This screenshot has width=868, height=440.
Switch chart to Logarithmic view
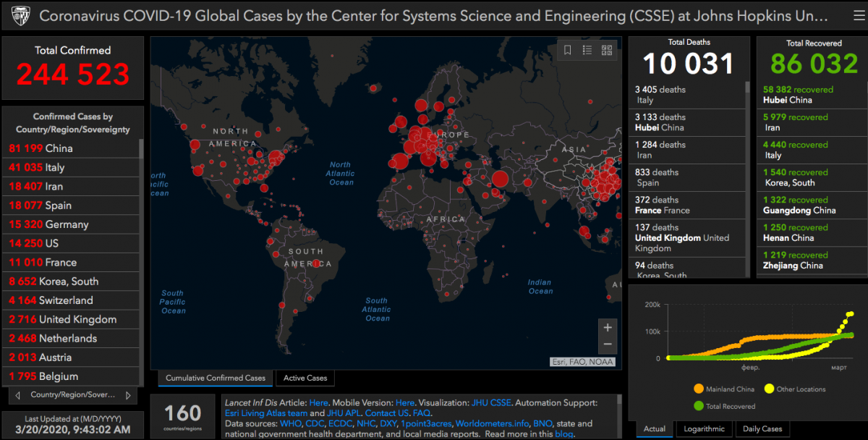704,428
